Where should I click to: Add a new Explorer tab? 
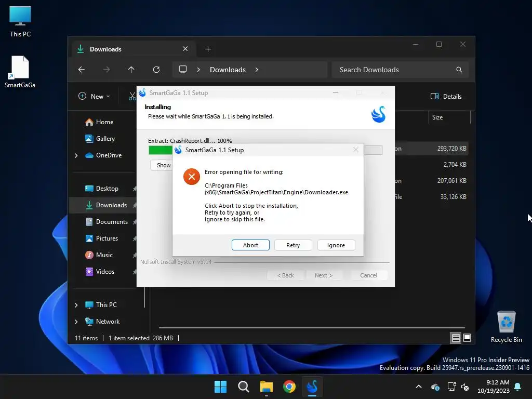208,49
